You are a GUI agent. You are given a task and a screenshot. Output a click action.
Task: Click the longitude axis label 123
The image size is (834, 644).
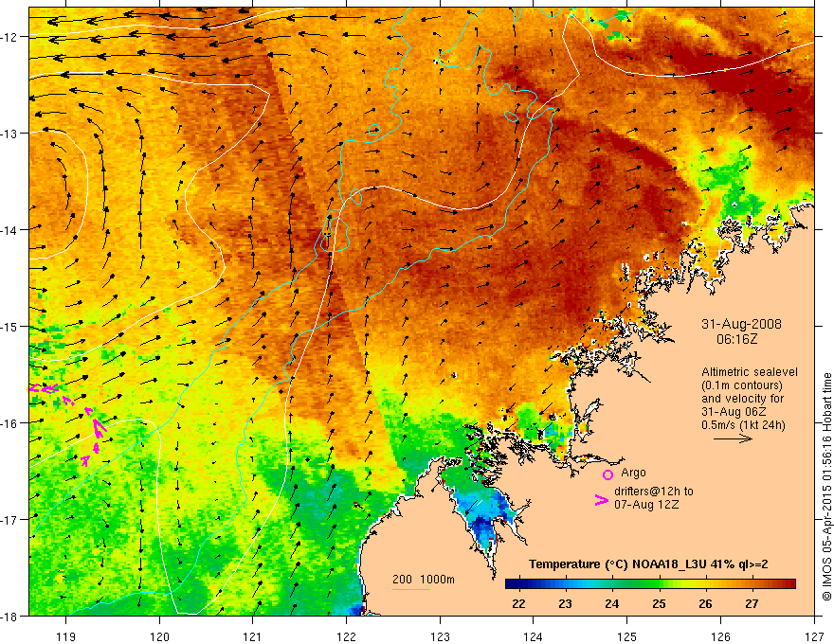(x=440, y=636)
